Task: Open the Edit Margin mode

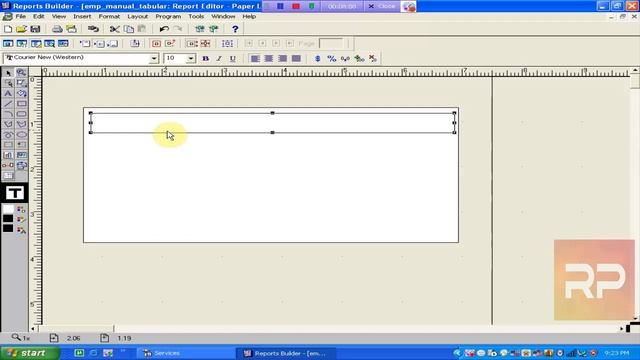Action: pos(135,43)
